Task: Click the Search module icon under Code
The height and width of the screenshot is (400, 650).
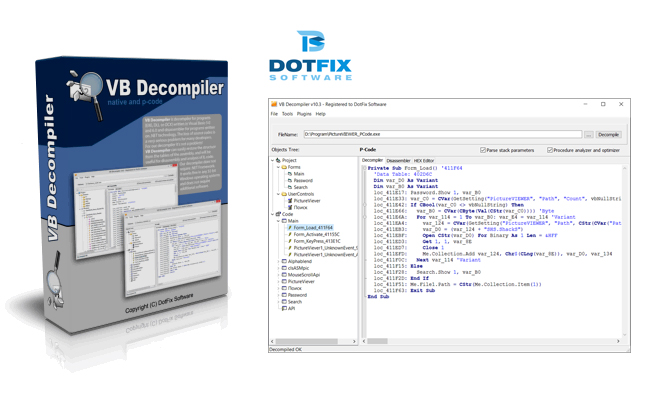Action: point(284,302)
